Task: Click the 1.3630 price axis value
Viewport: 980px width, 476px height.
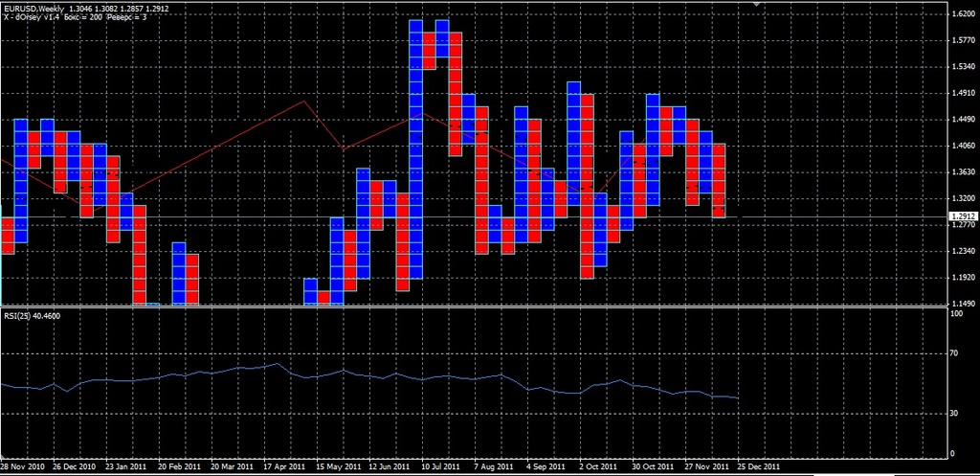Action: coord(963,172)
